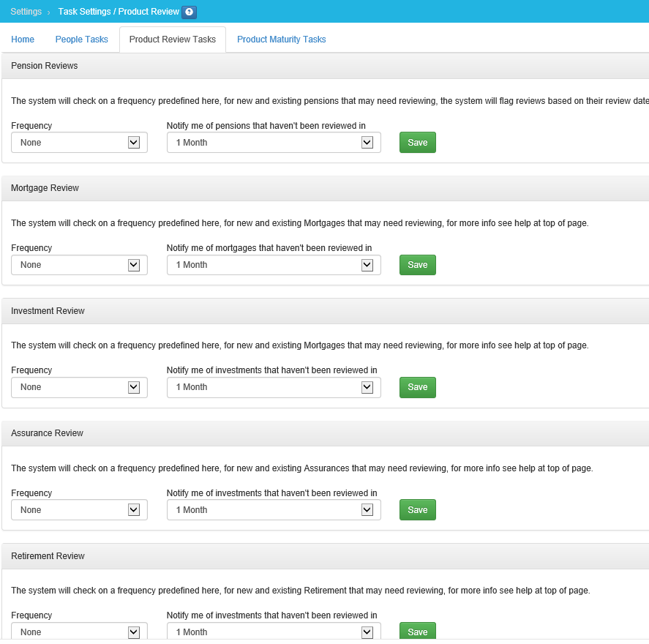Open mortgages not-reviewed period dropdown
The image size is (649, 644).
[274, 265]
